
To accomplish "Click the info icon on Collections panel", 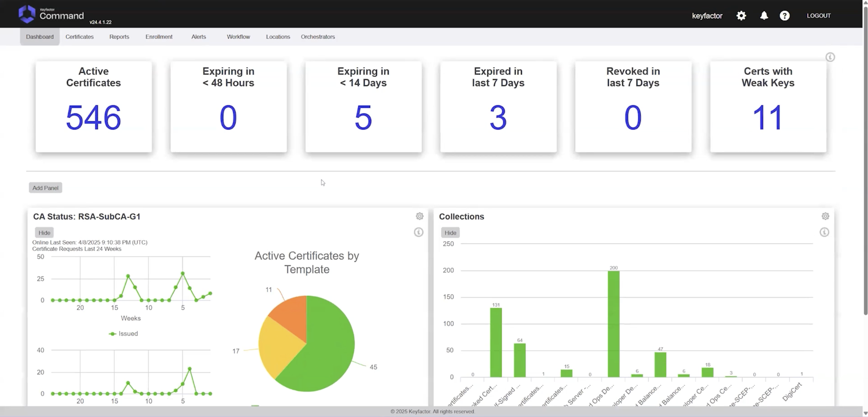I will tap(824, 232).
